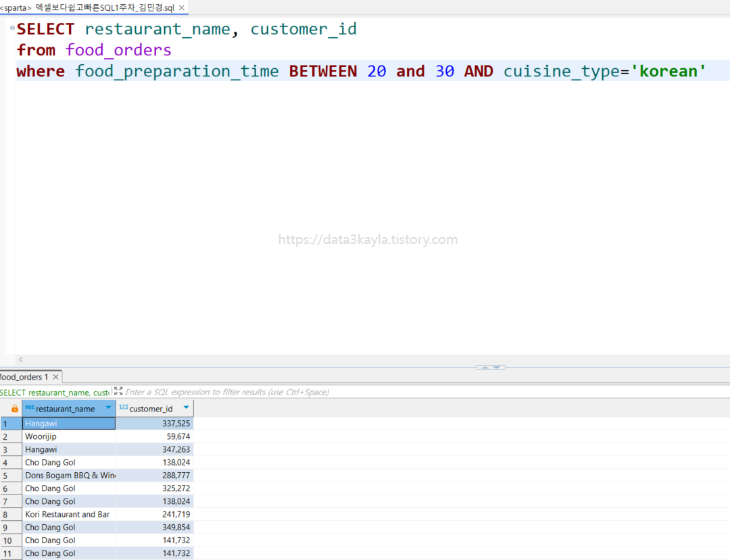
Task: Select Dons Bogam BBQ cell in row 5
Action: (69, 476)
